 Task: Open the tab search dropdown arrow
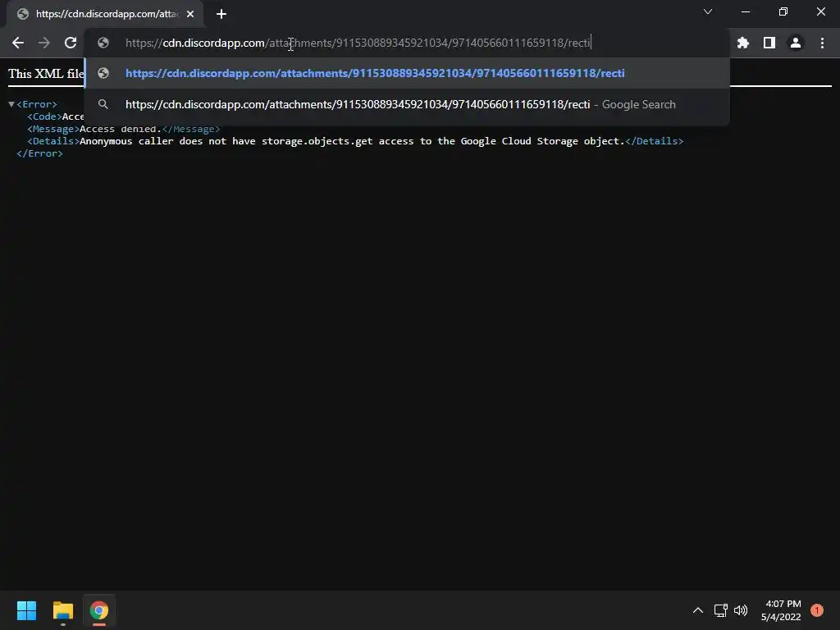(x=708, y=11)
